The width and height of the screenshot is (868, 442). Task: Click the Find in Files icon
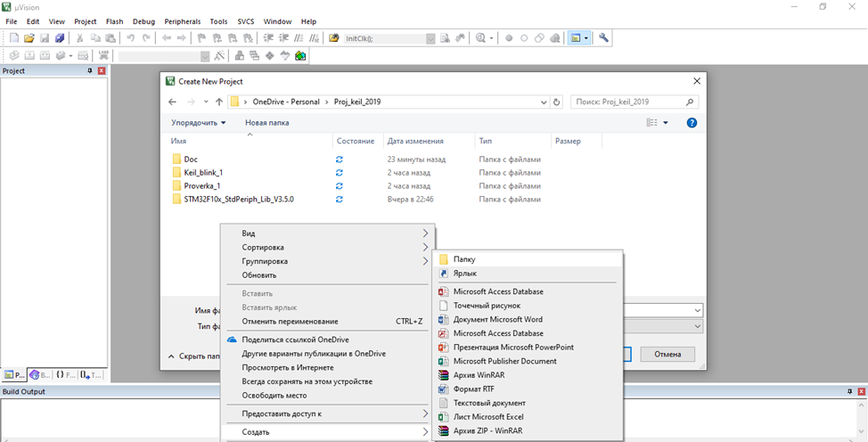(334, 38)
